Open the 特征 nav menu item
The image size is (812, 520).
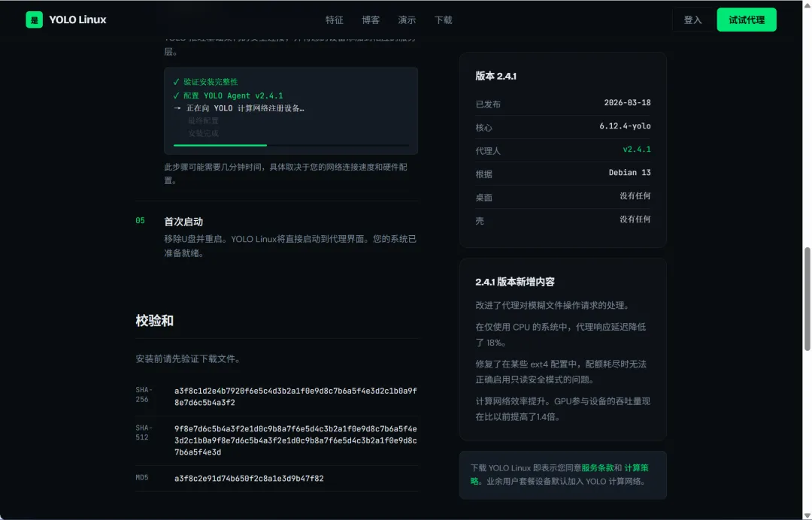pos(334,20)
